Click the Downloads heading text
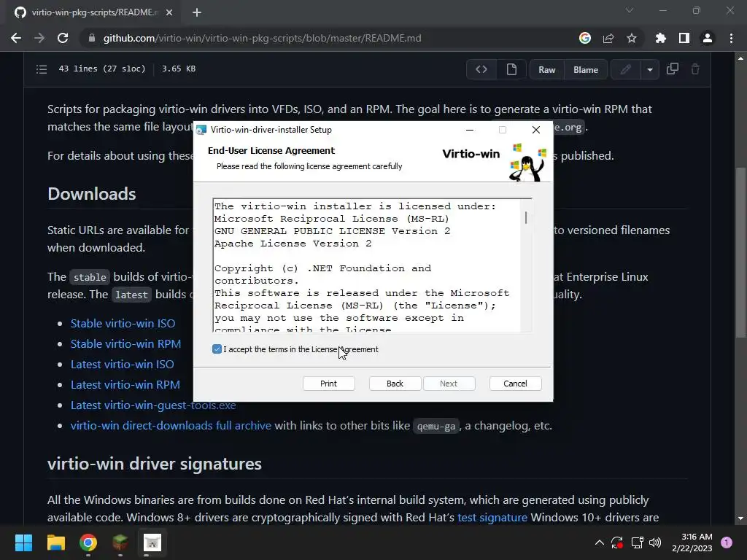The width and height of the screenshot is (747, 560). point(91,194)
